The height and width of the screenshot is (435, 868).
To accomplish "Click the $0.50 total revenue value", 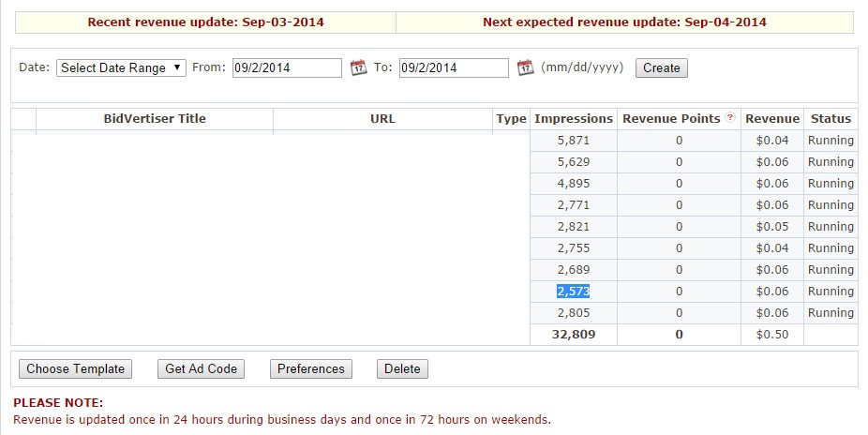I will pos(772,335).
